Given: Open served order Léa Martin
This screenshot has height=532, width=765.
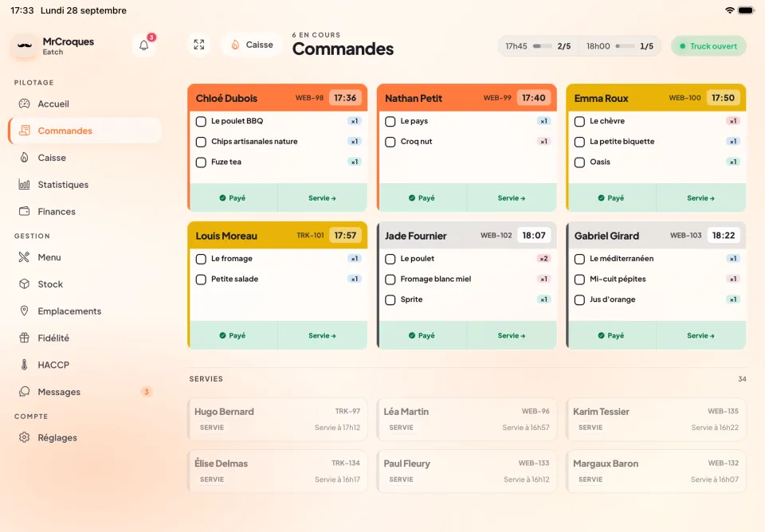Looking at the screenshot, I should (466, 420).
